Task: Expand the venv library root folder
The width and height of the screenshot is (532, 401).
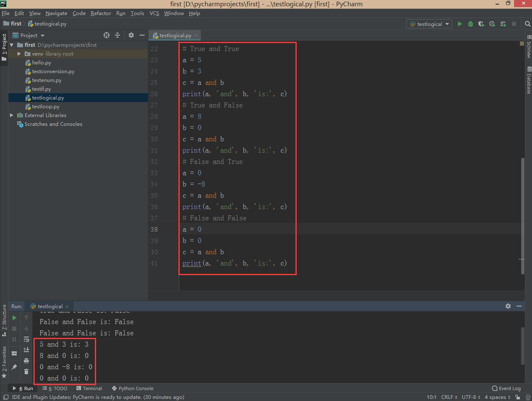Action: pyautogui.click(x=19, y=54)
